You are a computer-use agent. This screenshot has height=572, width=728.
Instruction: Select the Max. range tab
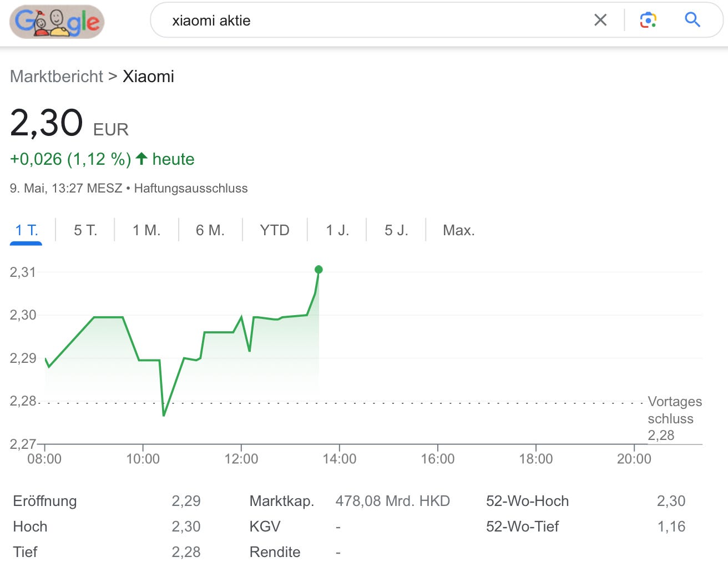[x=459, y=230]
